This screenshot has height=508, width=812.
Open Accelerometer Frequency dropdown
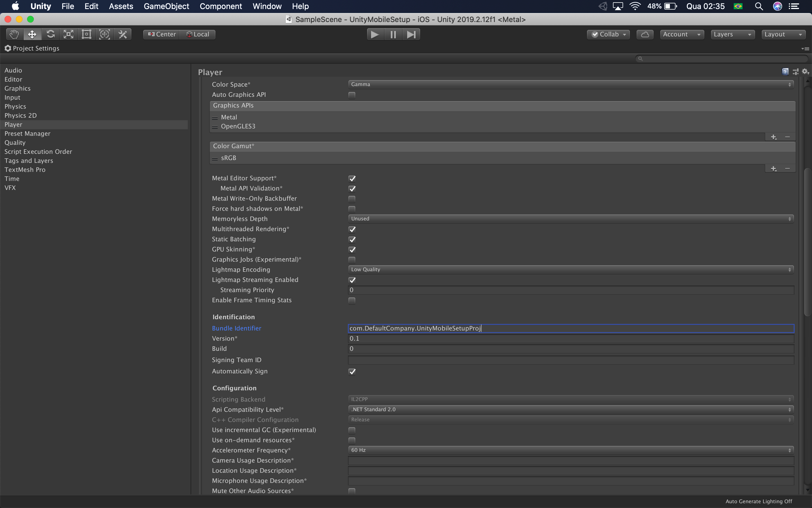point(571,450)
